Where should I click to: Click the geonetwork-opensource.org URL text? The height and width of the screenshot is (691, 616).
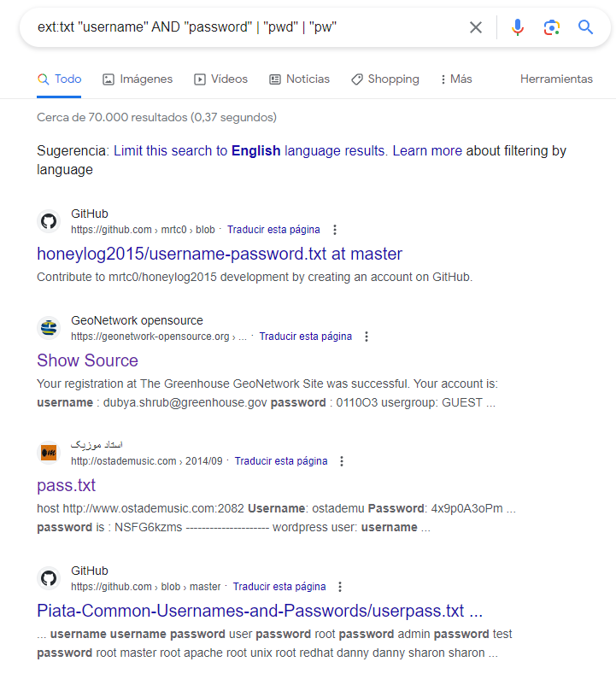coord(159,337)
